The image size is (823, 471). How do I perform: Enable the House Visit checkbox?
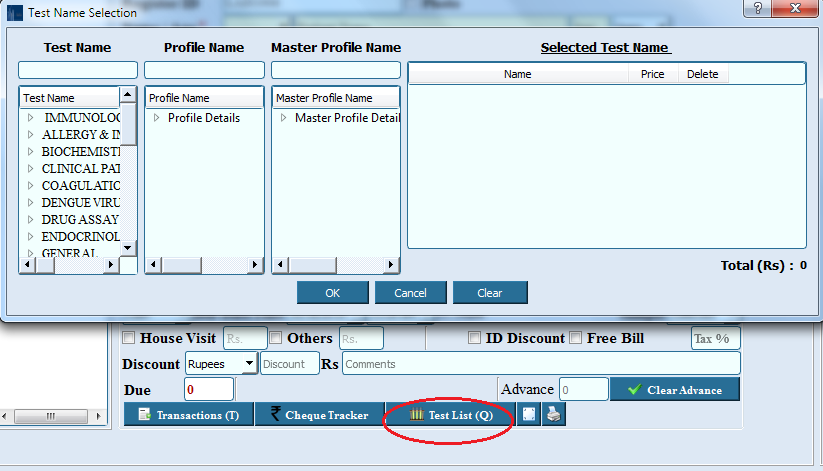click(129, 338)
